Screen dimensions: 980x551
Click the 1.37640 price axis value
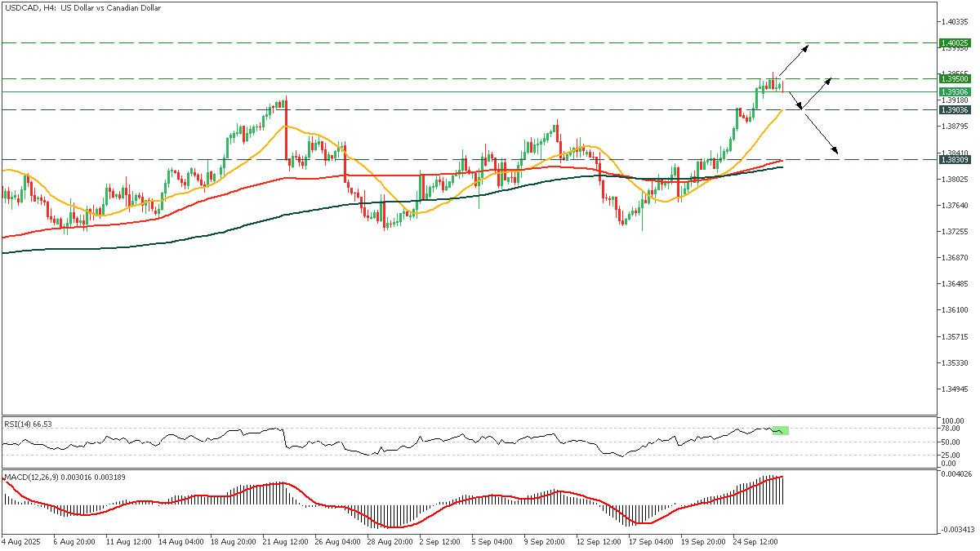(954, 205)
